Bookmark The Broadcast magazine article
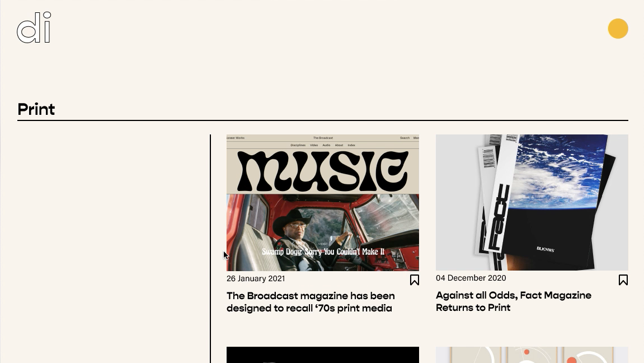This screenshot has width=644, height=363. click(x=415, y=280)
